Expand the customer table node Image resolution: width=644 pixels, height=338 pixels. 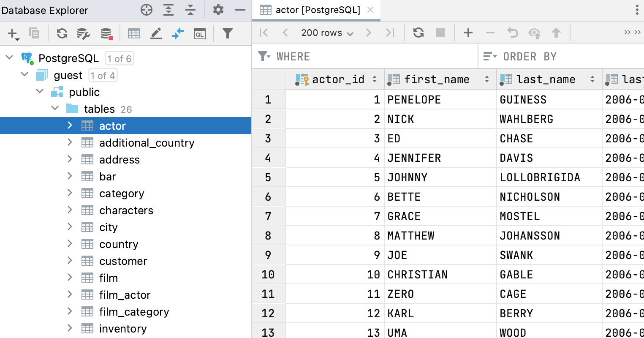tap(70, 261)
